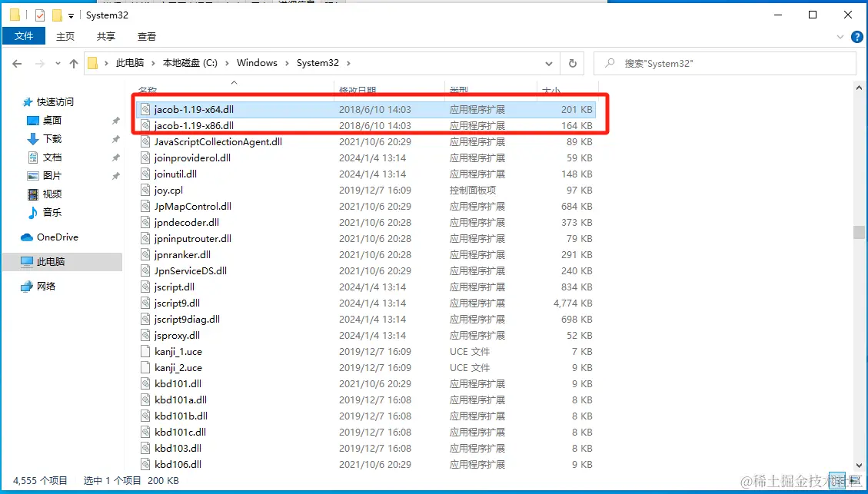Open the 文件 ribbon tab

pyautogui.click(x=24, y=36)
